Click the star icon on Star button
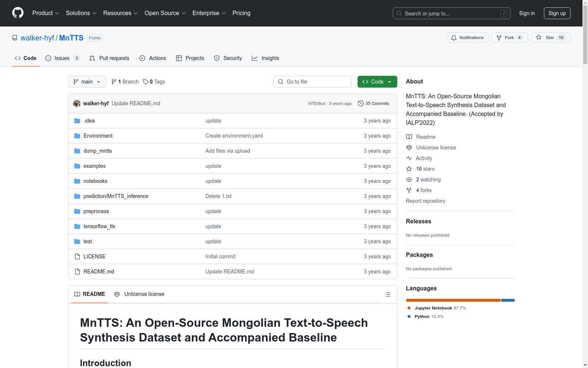 point(539,37)
